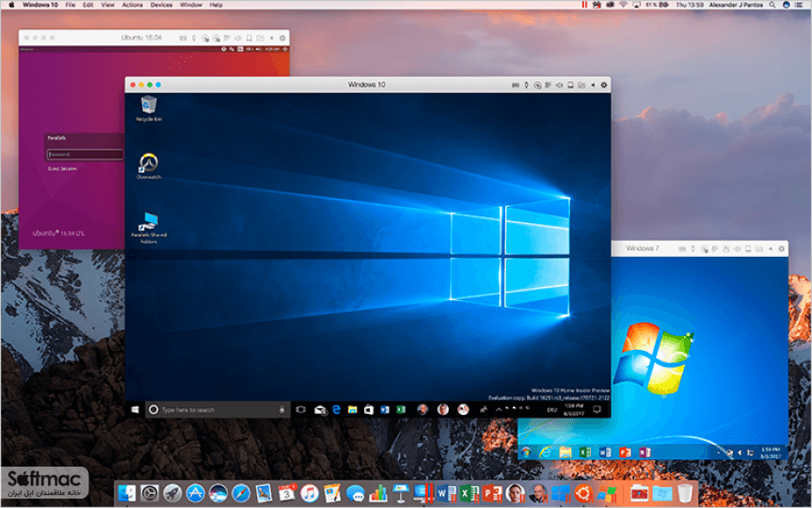Open Wi-Fi status in menu bar

(624, 5)
